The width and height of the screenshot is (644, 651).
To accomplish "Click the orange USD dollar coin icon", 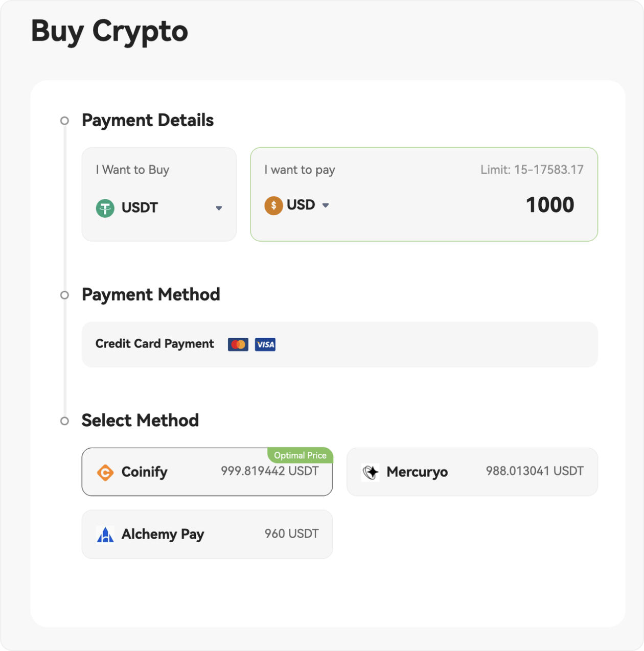I will (273, 205).
